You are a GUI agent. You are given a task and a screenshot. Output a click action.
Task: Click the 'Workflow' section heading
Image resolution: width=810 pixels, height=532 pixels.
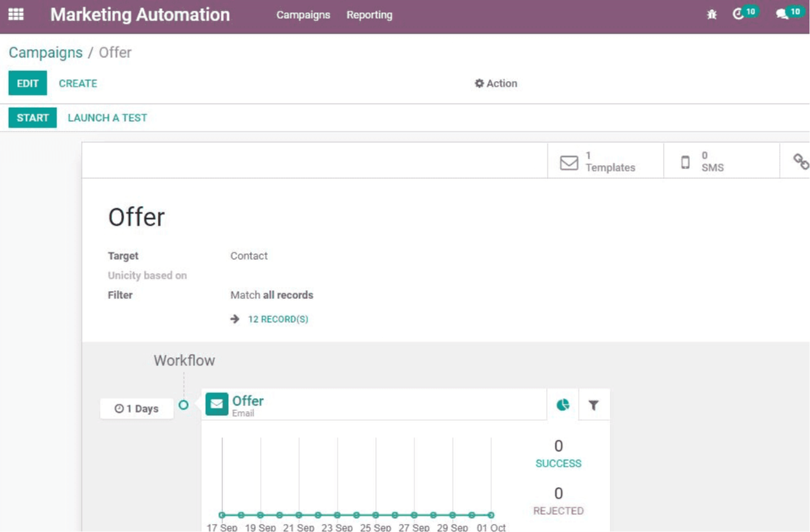[x=185, y=360]
